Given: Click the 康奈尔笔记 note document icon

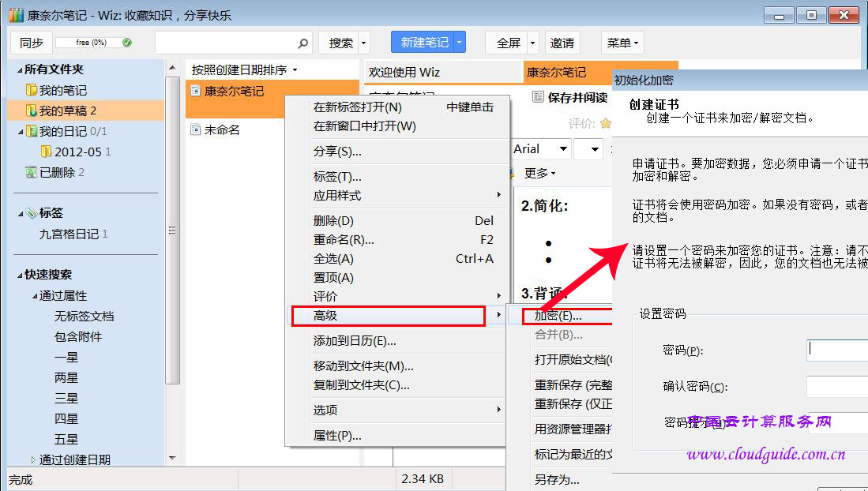Looking at the screenshot, I should tap(195, 91).
